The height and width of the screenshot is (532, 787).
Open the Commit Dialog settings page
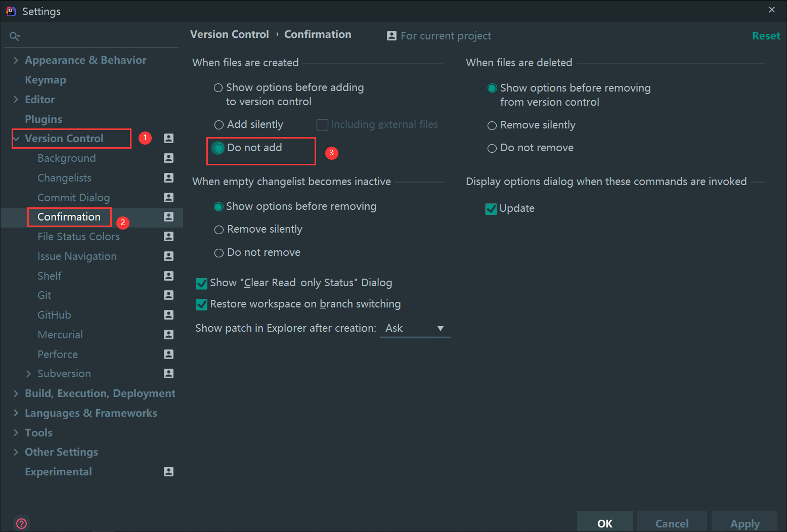click(73, 198)
